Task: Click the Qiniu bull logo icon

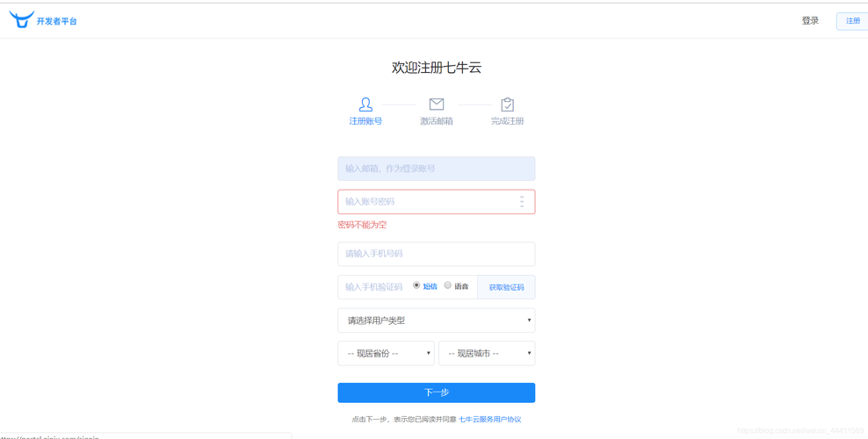Action: tap(22, 20)
